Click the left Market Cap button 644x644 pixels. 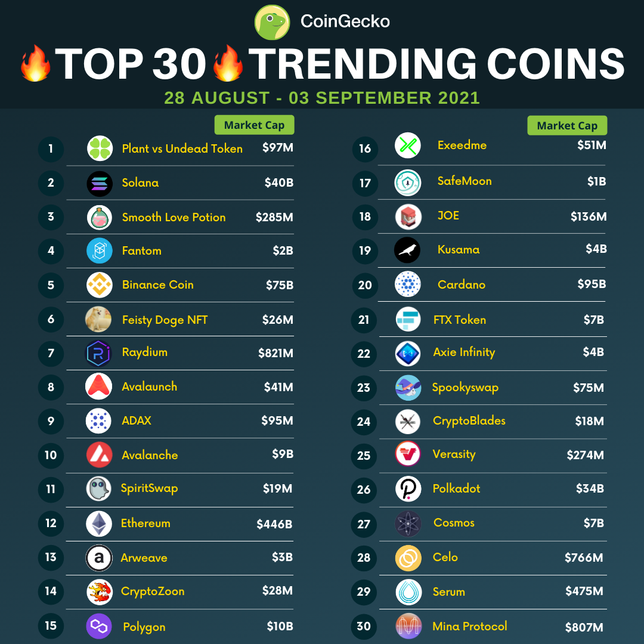[254, 125]
